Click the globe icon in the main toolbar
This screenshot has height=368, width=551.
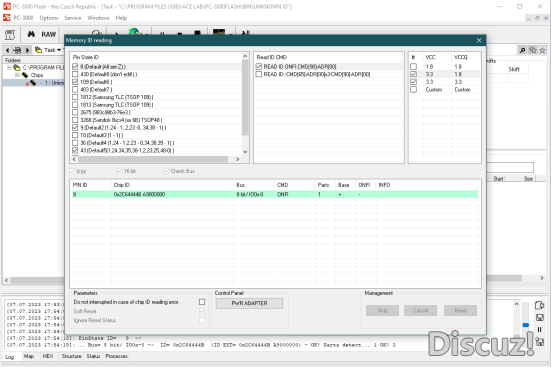pyautogui.click(x=134, y=32)
